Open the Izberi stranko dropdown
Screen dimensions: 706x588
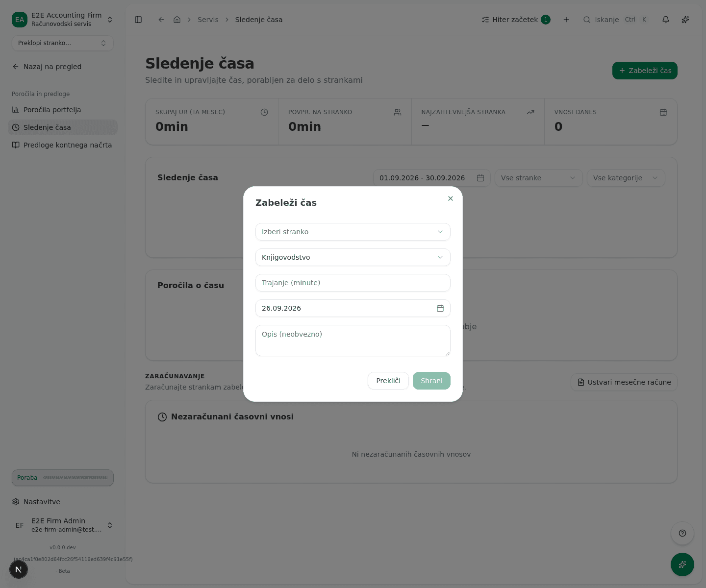[x=353, y=232]
